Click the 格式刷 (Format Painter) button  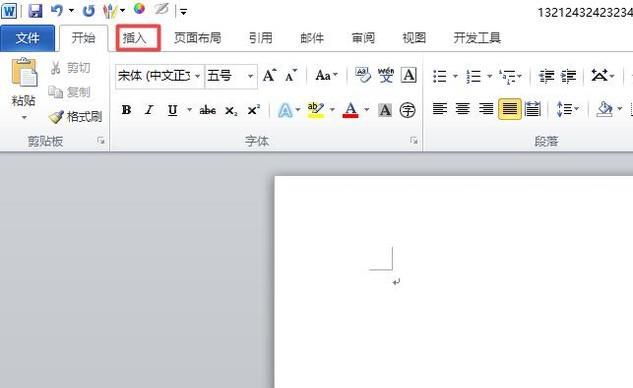(x=75, y=117)
